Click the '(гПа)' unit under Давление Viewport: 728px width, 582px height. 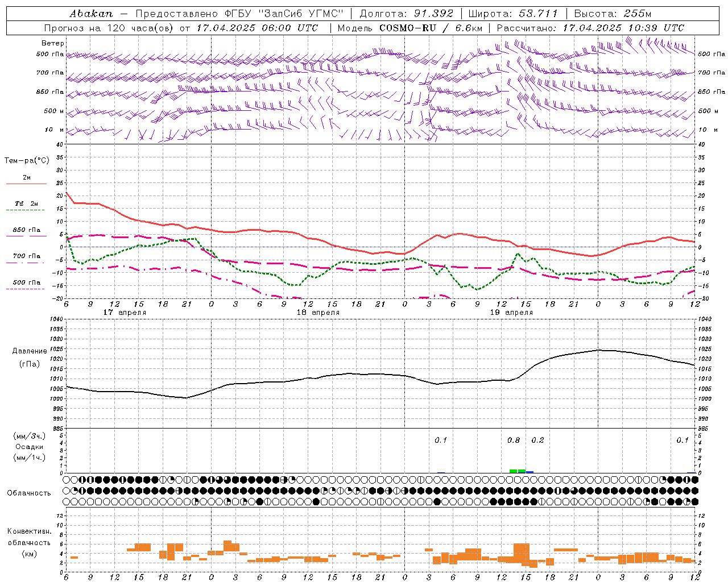pos(30,364)
